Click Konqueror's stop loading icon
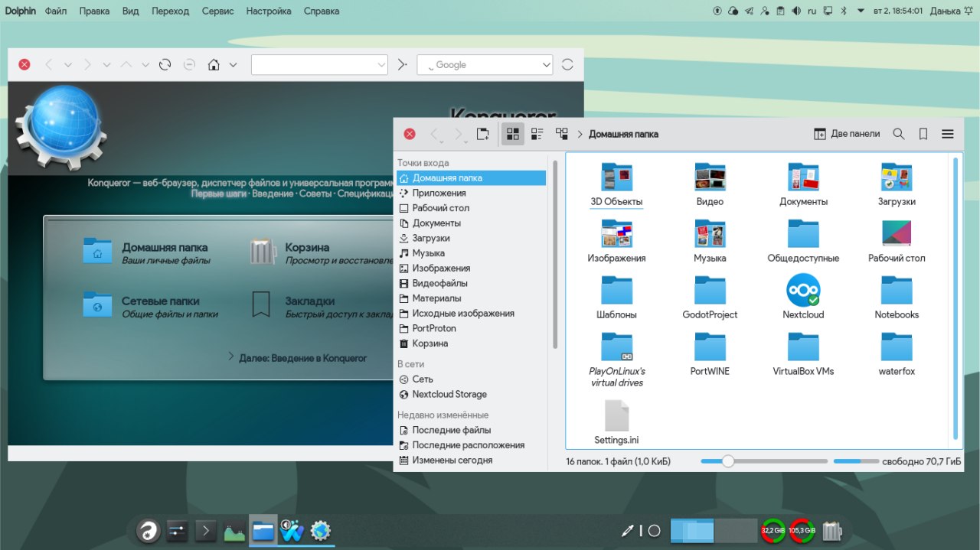This screenshot has height=550, width=980. pos(189,65)
